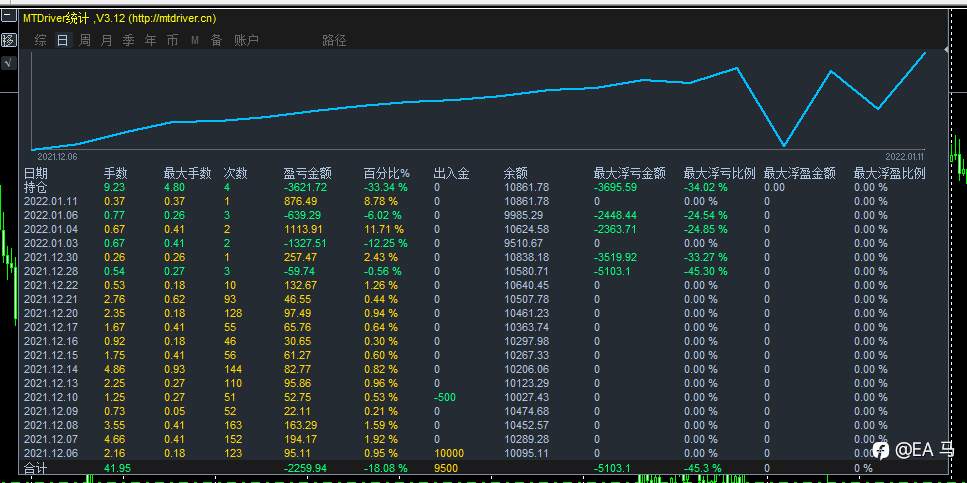Select the 日 daily statistics tab
Image resolution: width=967 pixels, height=483 pixels.
coord(62,41)
